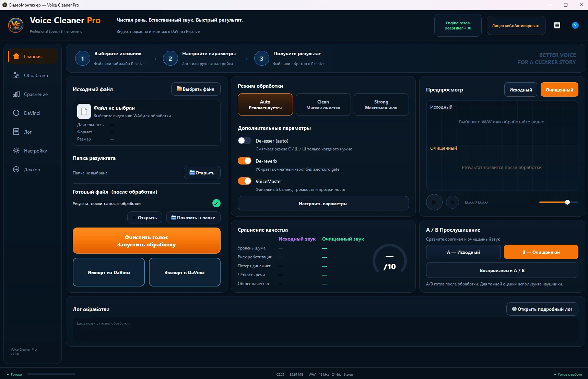Enable the De-esser (auto) switch
Screen dimensions: 588x379
tap(245, 141)
